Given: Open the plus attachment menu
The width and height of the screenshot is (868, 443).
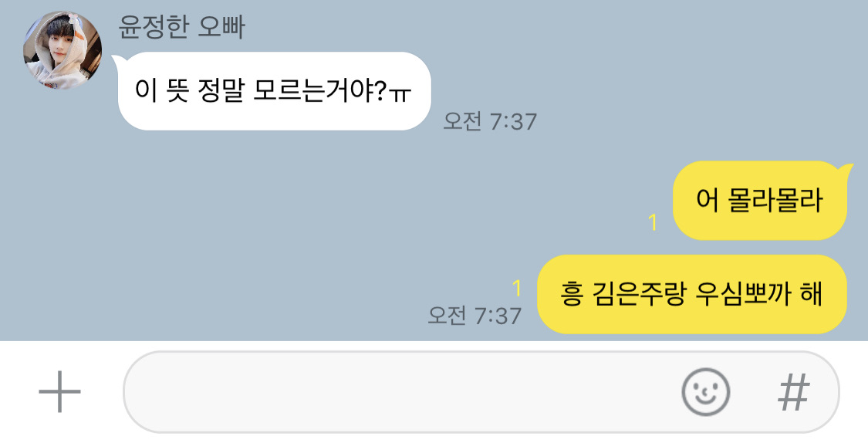Looking at the screenshot, I should [59, 392].
